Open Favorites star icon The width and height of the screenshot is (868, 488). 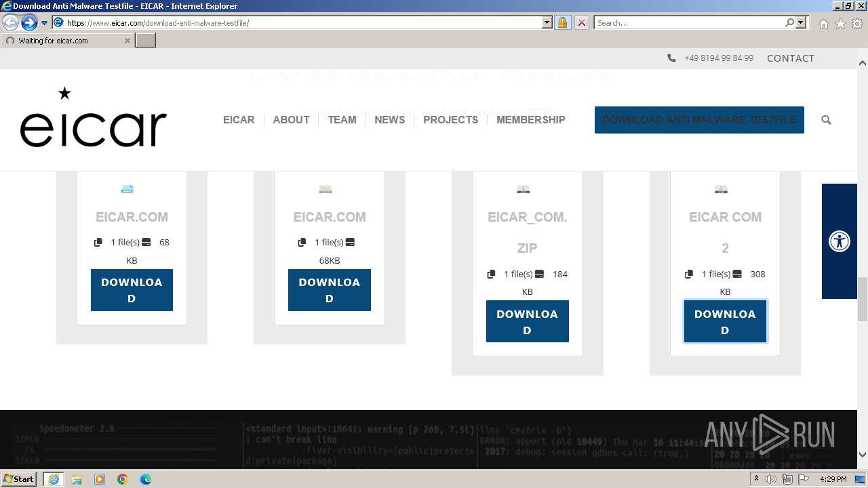pyautogui.click(x=840, y=24)
